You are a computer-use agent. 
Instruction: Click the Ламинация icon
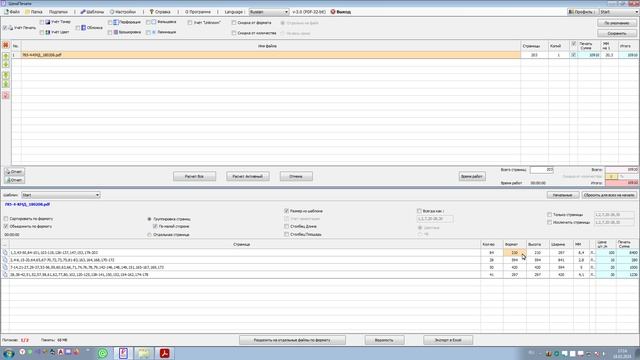click(154, 32)
